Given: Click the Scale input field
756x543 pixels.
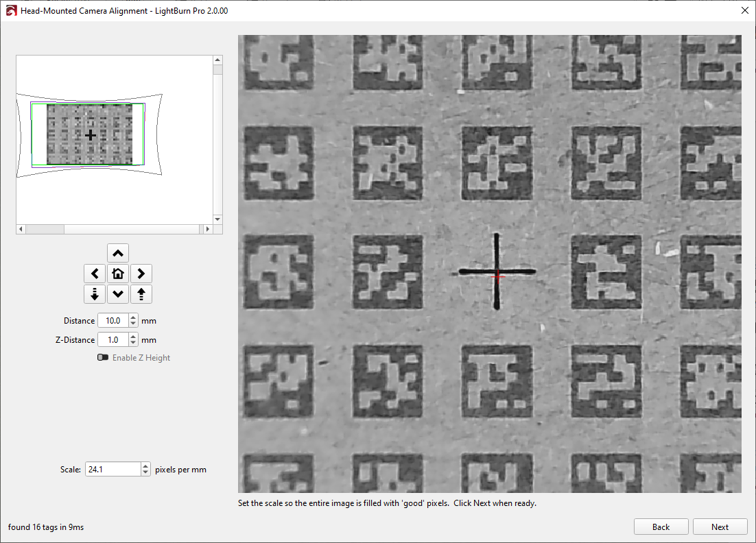Looking at the screenshot, I should point(112,470).
